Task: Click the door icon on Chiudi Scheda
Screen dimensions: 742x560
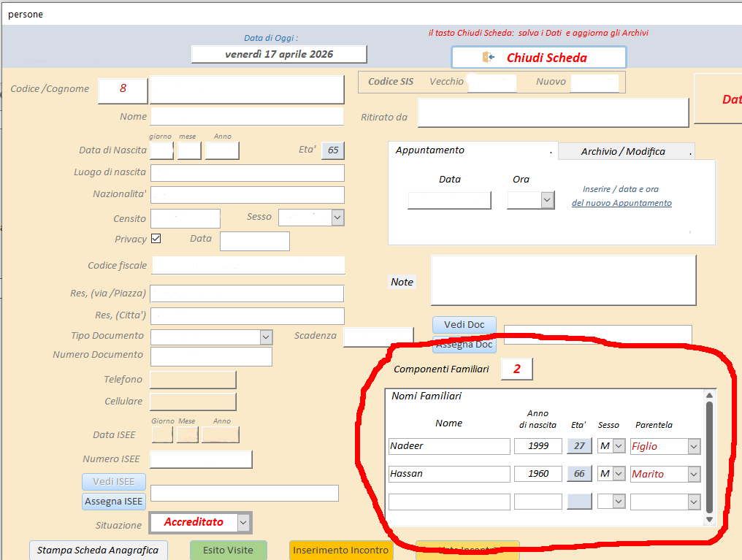Action: 489,58
